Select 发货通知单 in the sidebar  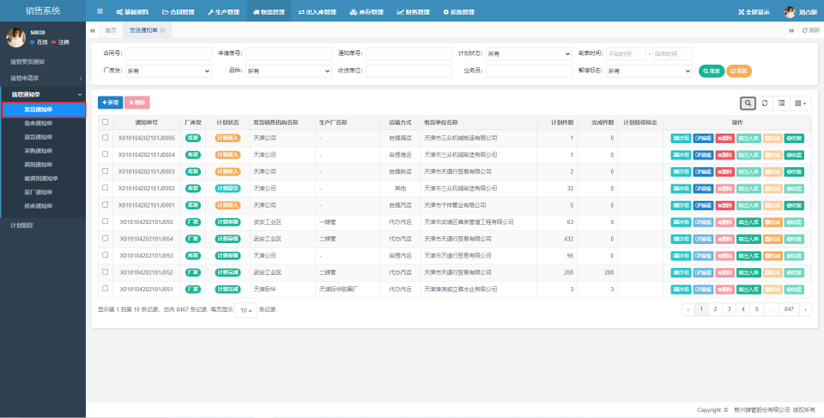pyautogui.click(x=44, y=110)
